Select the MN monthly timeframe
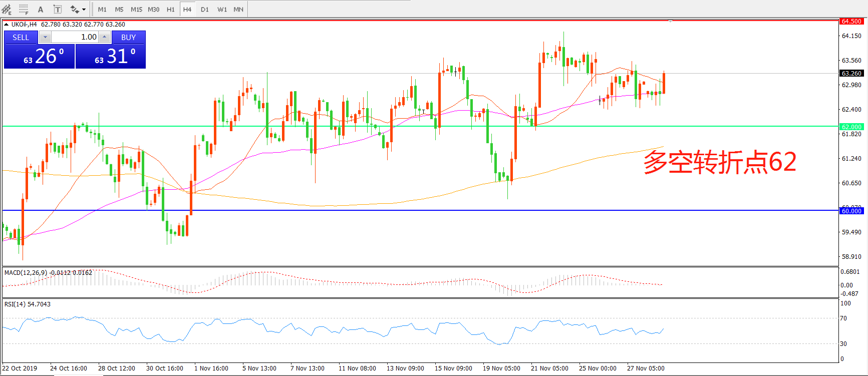868x376 pixels. tap(238, 9)
